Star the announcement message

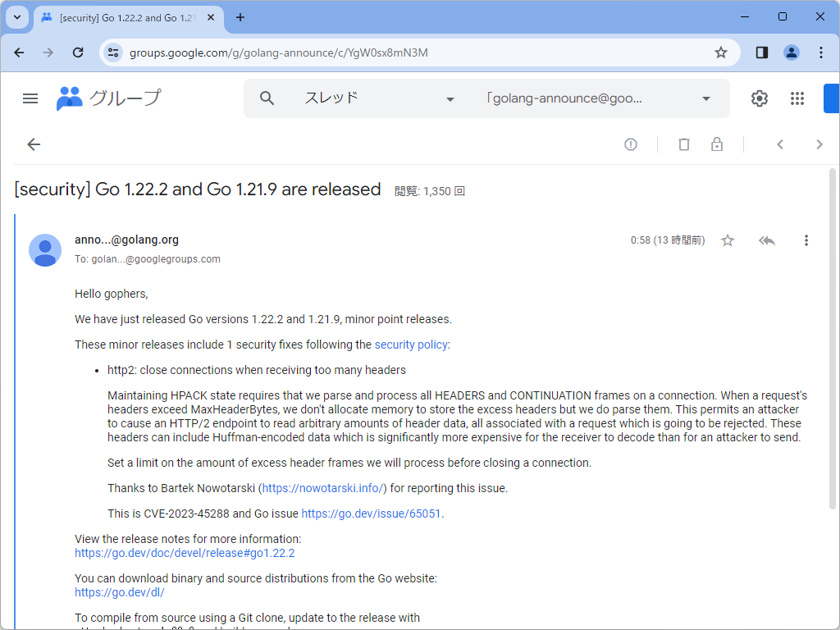coord(727,240)
